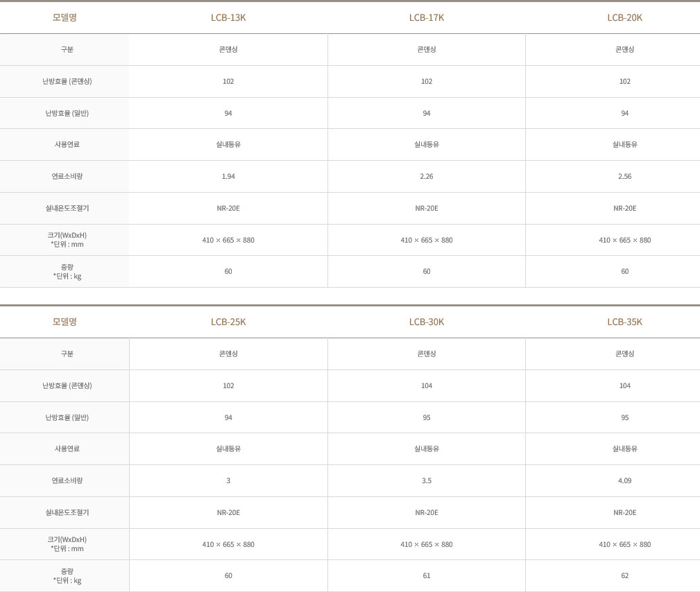Select the 95 efficiency value under LCB-30K
This screenshot has height=592, width=700.
(427, 417)
